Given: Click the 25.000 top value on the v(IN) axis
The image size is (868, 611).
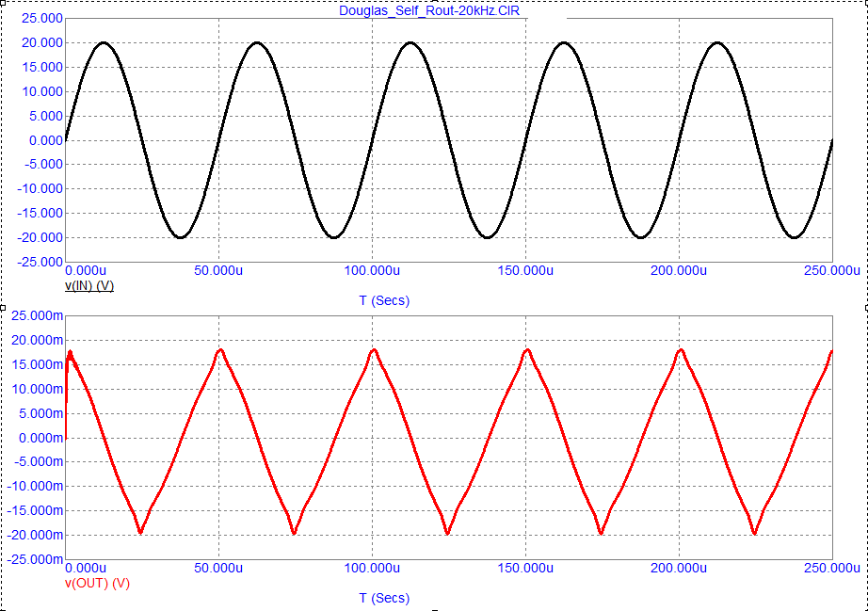Looking at the screenshot, I should 42,18.
